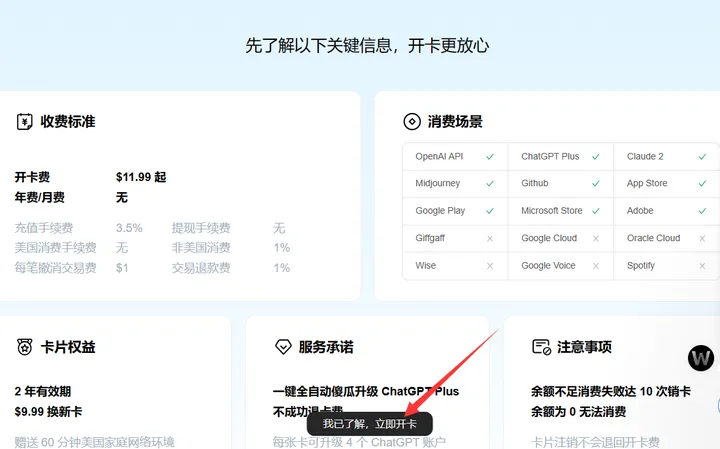Click the Oracle Cloud table entry

point(653,239)
